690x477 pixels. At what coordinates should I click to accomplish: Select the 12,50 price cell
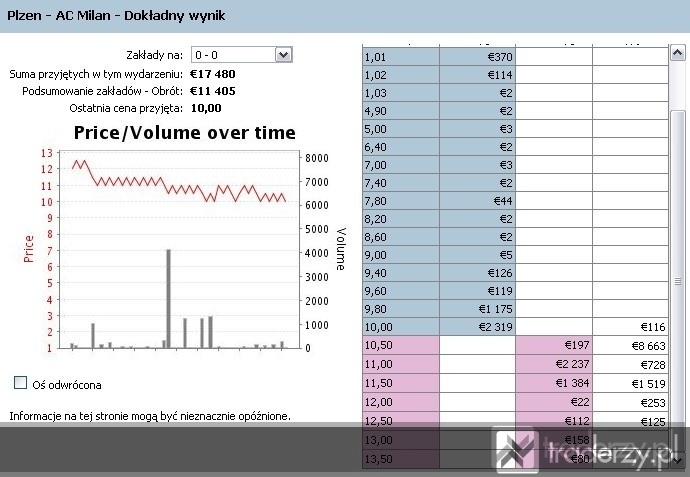(x=401, y=421)
